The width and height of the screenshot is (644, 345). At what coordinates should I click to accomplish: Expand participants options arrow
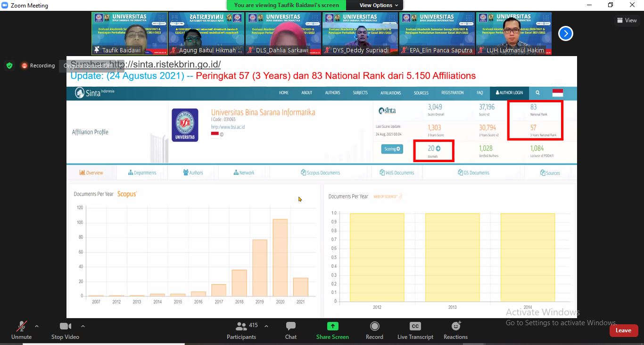266,326
